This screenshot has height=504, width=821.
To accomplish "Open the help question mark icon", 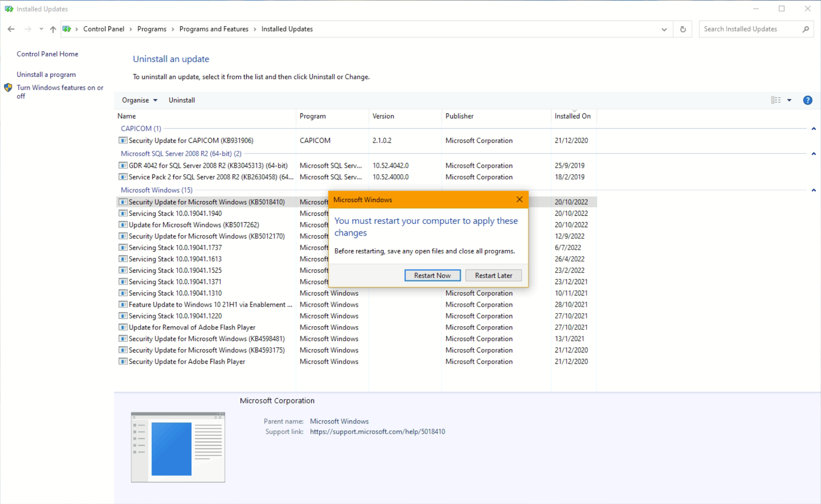I will point(807,100).
